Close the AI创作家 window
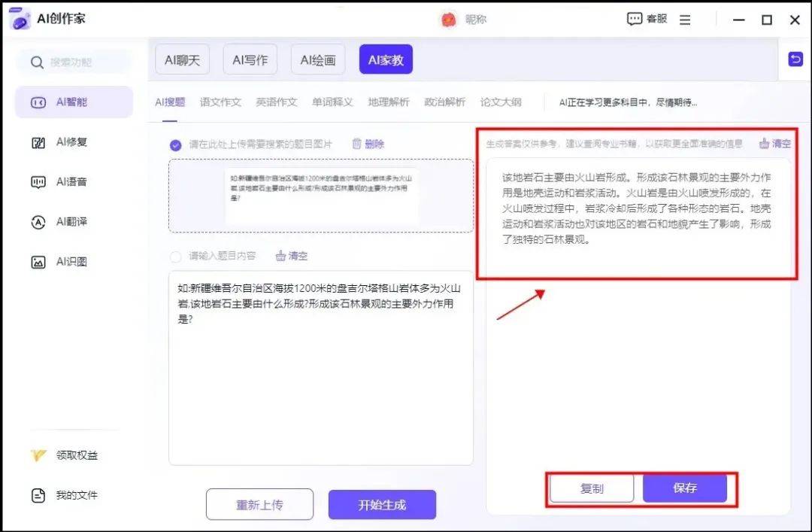The height and width of the screenshot is (532, 812). [x=795, y=20]
